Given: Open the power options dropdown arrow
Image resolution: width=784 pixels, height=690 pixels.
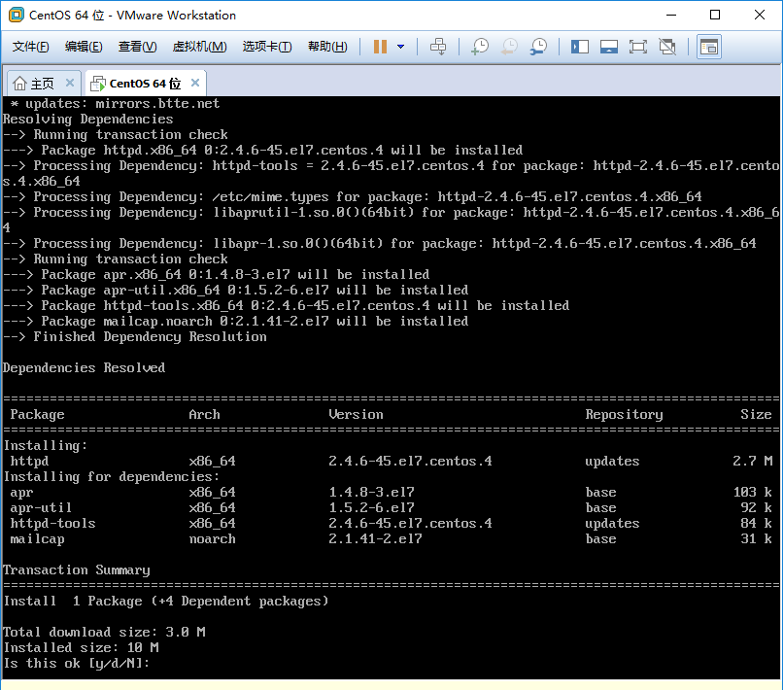Looking at the screenshot, I should point(400,47).
